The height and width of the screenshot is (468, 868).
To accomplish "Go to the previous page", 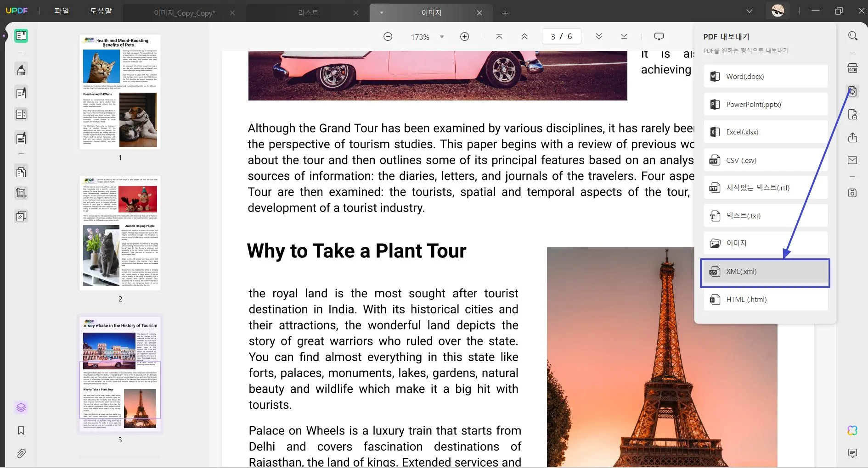I will click(x=524, y=36).
